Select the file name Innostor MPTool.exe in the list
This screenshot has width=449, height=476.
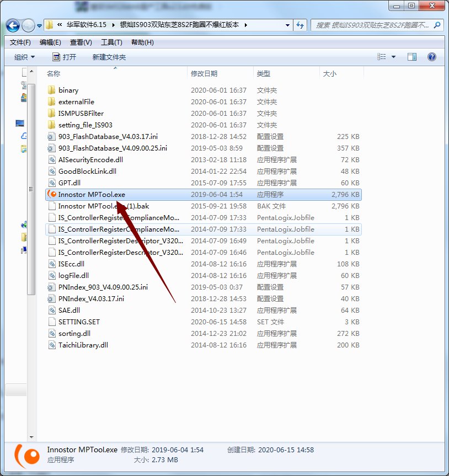(x=92, y=194)
